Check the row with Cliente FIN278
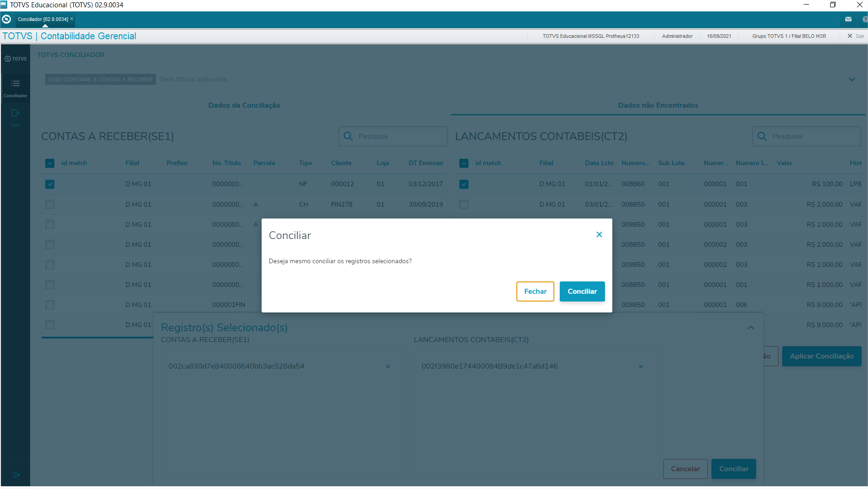The image size is (868, 489). click(x=50, y=204)
